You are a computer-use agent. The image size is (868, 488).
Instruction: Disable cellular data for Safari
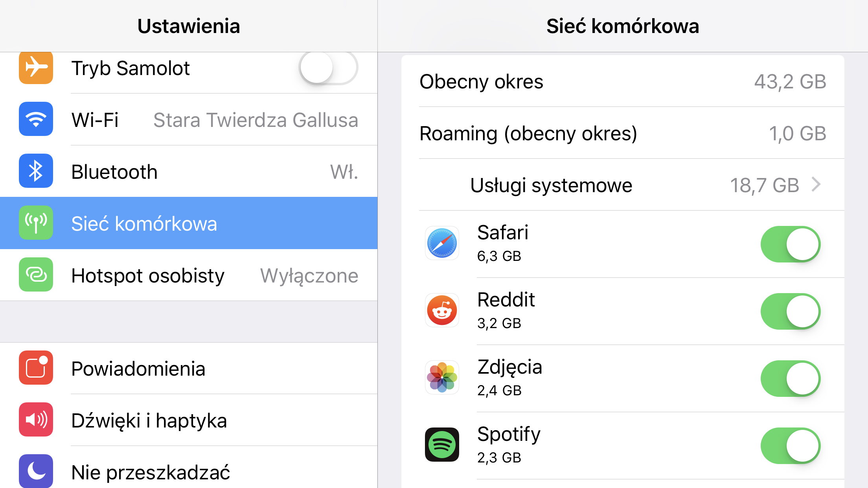(x=791, y=244)
